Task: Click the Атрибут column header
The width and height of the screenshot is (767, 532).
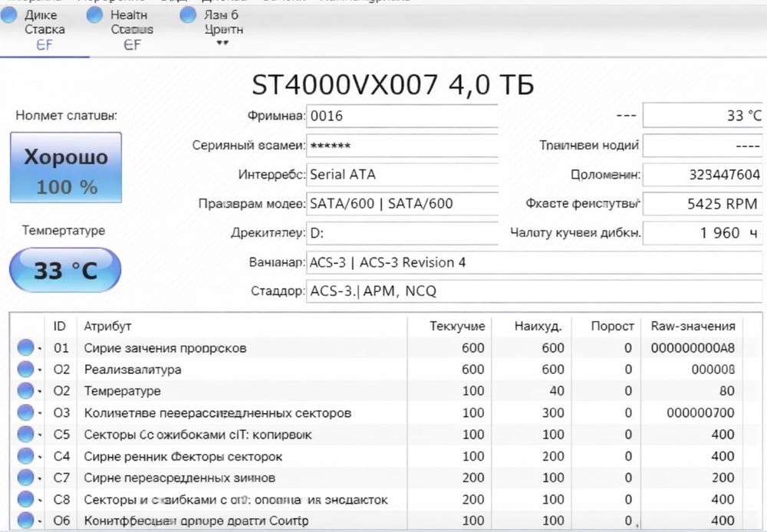Action: point(107,326)
